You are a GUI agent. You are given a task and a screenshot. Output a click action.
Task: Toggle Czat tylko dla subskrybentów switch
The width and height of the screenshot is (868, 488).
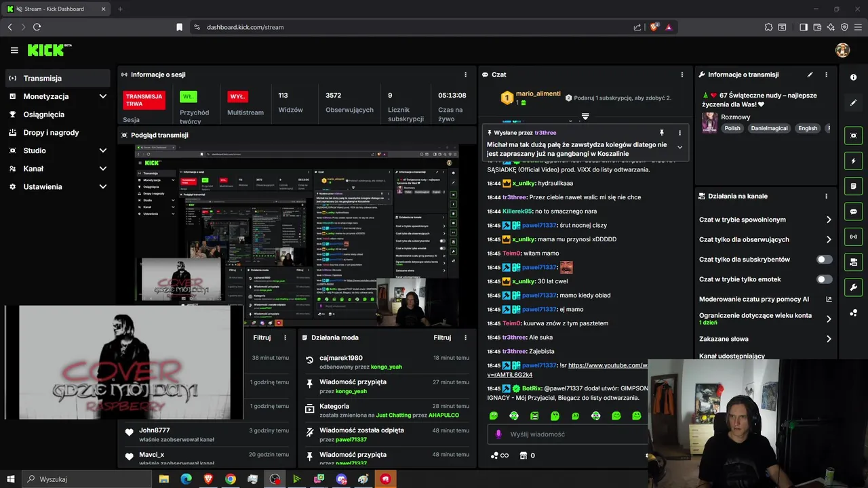point(824,260)
